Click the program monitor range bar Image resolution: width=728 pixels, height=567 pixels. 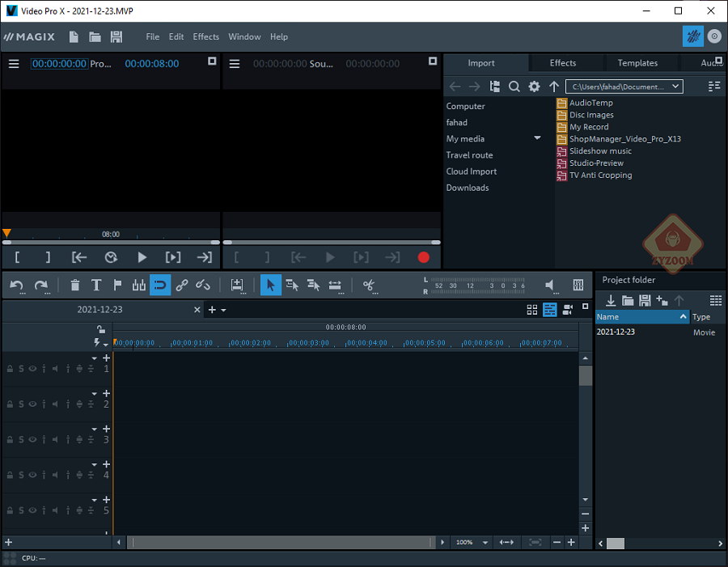click(x=111, y=243)
